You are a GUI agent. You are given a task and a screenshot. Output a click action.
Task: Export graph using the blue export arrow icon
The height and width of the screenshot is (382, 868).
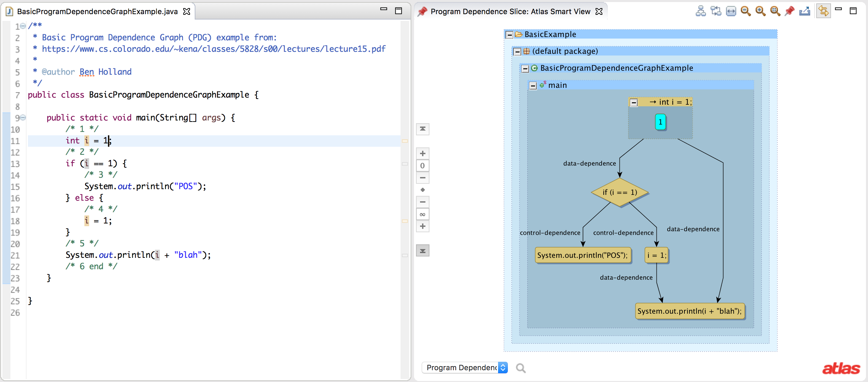pos(805,11)
